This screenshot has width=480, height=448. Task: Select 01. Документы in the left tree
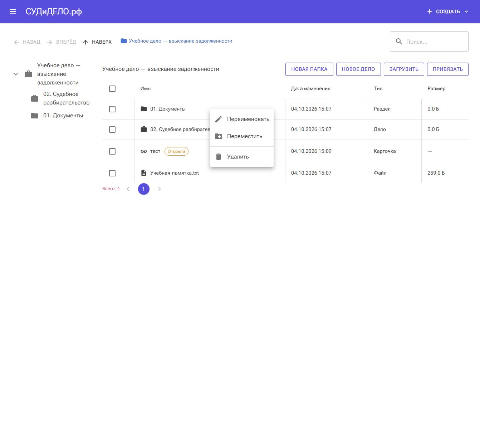[63, 116]
